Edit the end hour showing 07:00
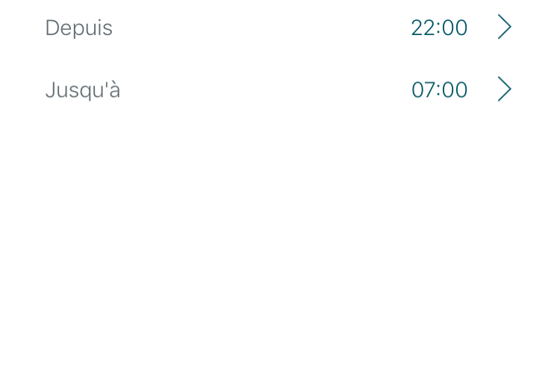560x392 pixels. coord(439,90)
